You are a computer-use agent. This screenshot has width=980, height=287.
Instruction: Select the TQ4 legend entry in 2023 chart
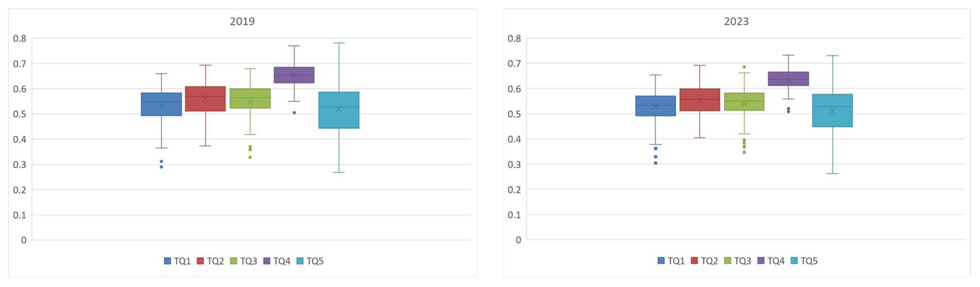pos(771,261)
